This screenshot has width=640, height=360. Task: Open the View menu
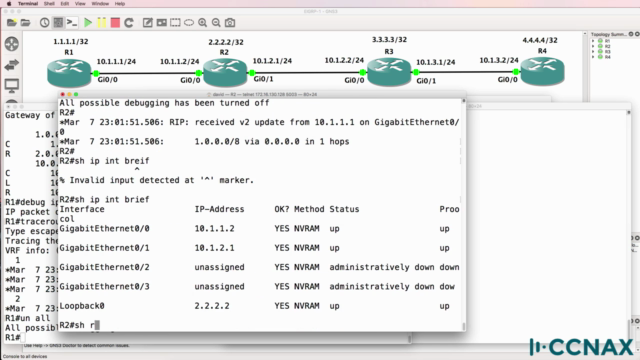[80, 4]
